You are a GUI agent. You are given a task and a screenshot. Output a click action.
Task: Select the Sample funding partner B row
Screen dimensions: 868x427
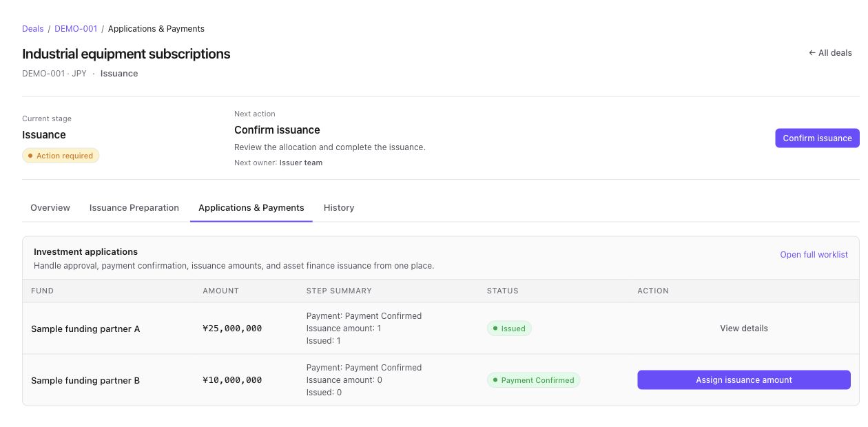(x=441, y=380)
